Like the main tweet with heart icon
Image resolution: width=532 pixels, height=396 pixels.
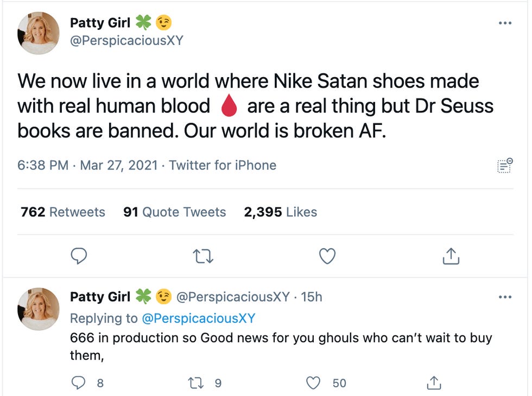pyautogui.click(x=327, y=256)
